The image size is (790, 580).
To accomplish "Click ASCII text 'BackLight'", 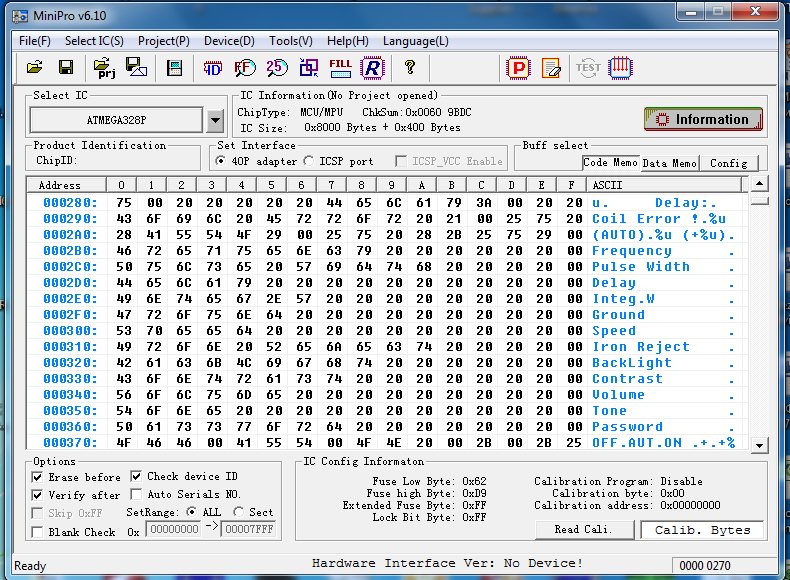I will click(631, 363).
